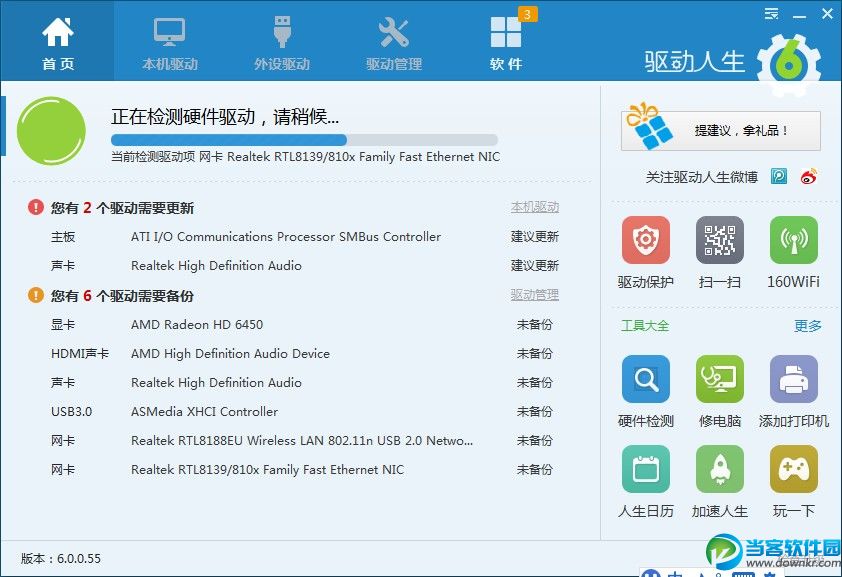The width and height of the screenshot is (842, 577).
Task: Open 人生日历 calendar icon
Action: tap(645, 469)
